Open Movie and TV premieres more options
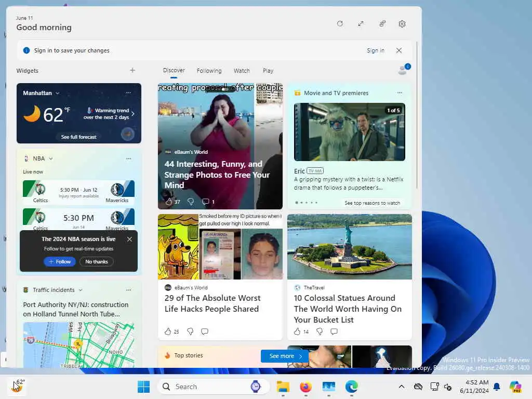Viewport: 532px width, 399px height. 400,92
